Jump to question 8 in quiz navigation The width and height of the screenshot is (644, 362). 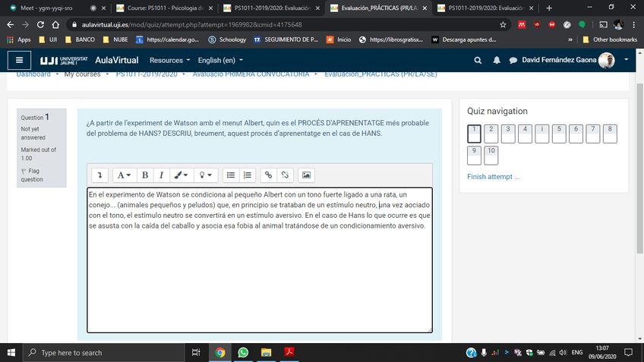pyautogui.click(x=610, y=134)
